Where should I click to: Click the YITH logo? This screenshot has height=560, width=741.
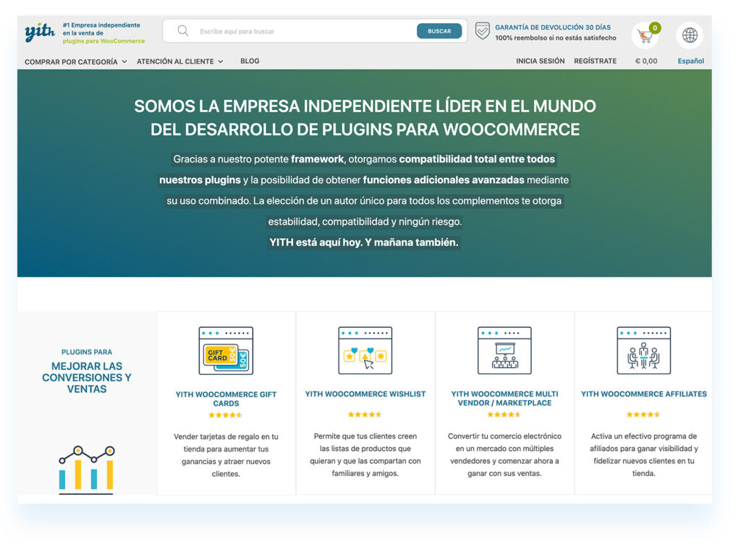[40, 32]
